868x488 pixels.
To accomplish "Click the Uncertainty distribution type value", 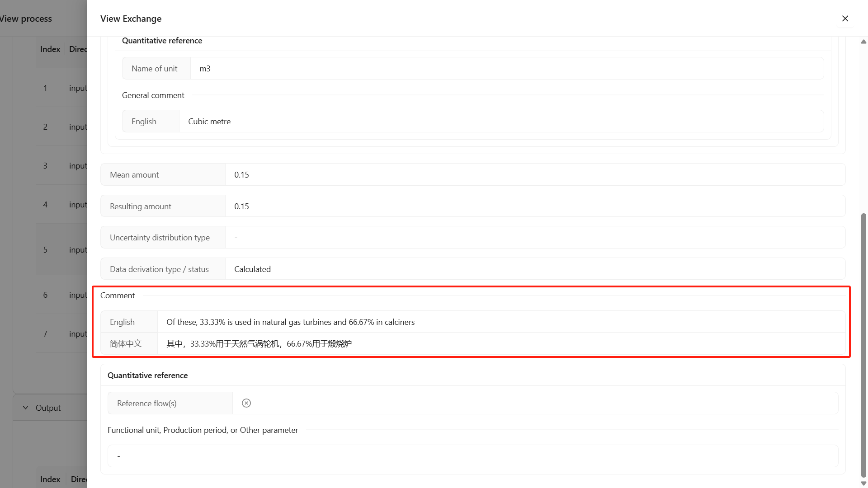I will click(x=236, y=238).
